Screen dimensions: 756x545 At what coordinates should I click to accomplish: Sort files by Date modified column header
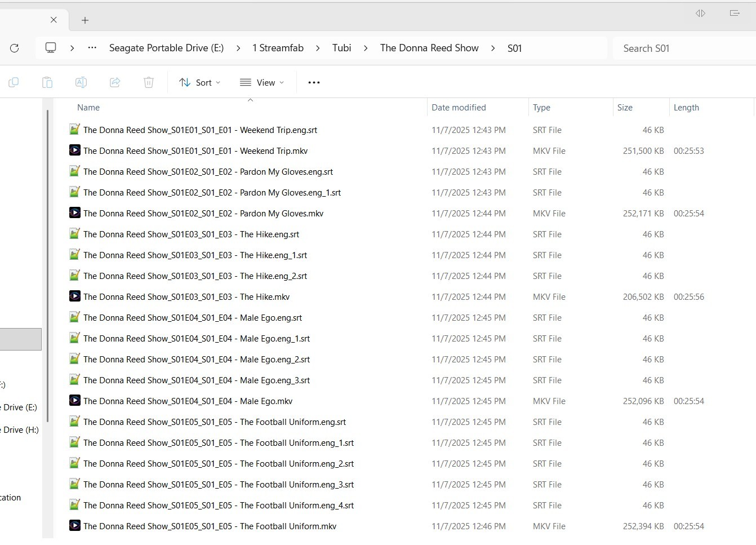point(459,108)
